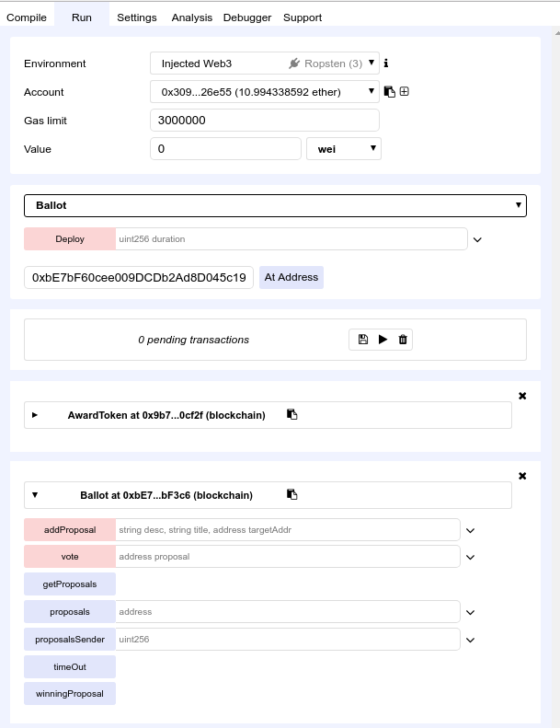Call the getProposals function

click(x=70, y=584)
